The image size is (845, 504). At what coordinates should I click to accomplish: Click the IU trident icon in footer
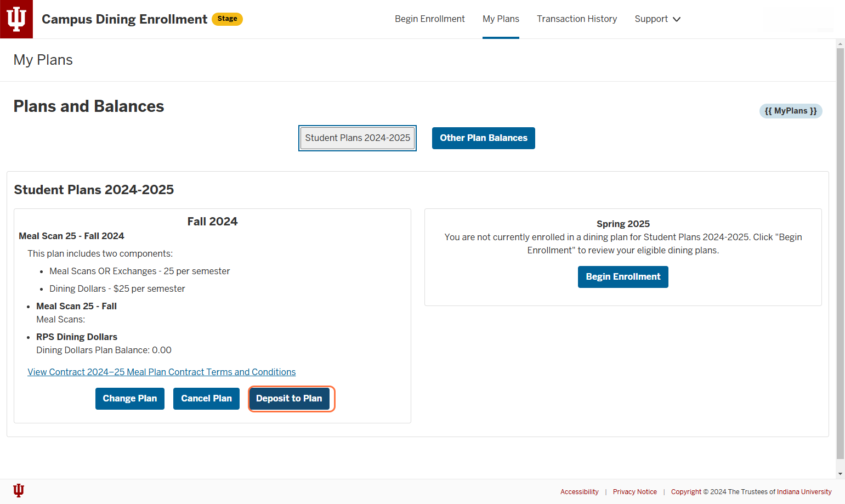[19, 490]
